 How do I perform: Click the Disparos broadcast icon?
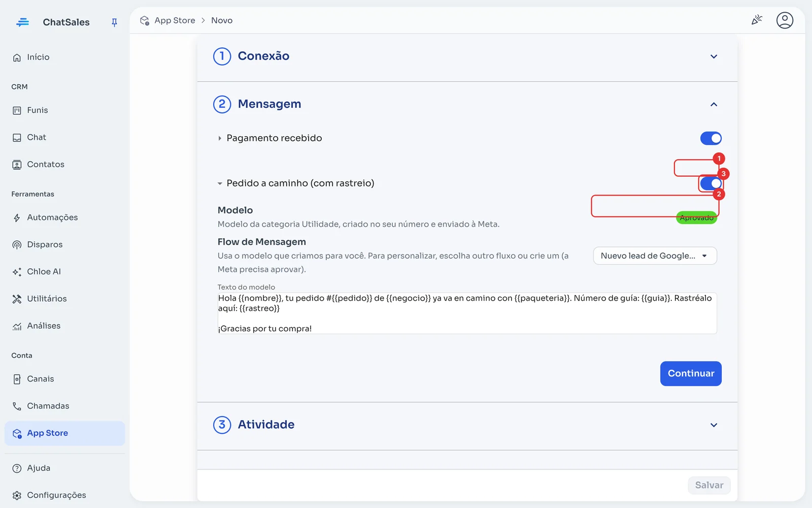click(17, 245)
